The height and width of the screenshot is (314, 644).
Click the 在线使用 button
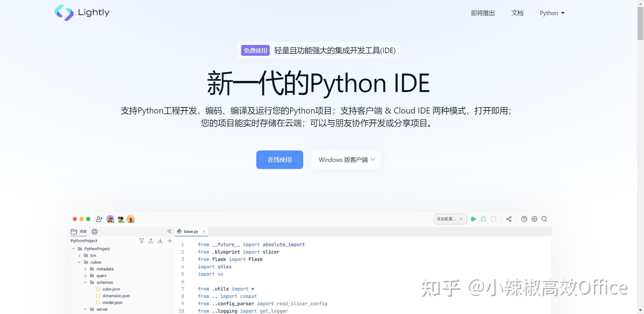279,160
